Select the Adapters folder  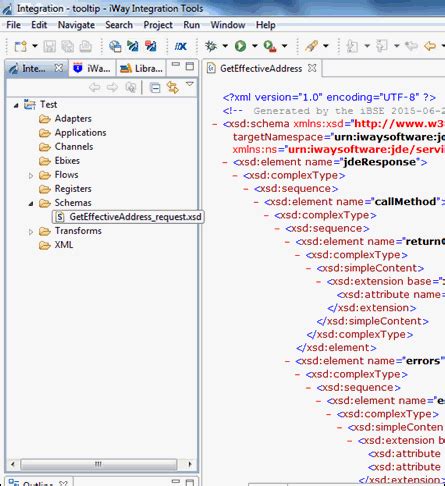click(65, 119)
